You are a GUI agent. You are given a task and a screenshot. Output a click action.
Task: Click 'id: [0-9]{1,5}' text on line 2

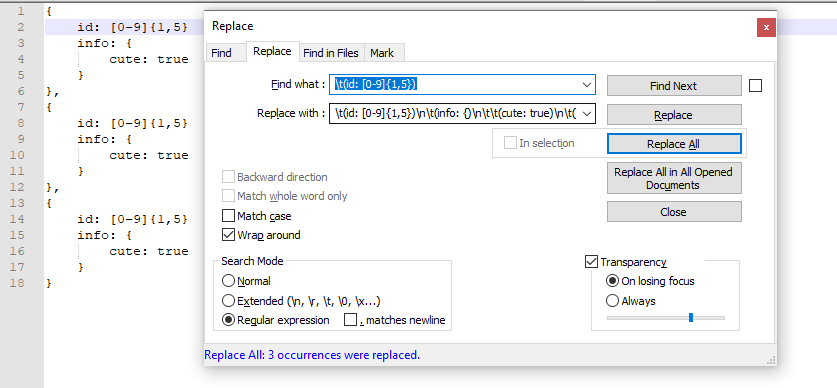[x=132, y=27]
